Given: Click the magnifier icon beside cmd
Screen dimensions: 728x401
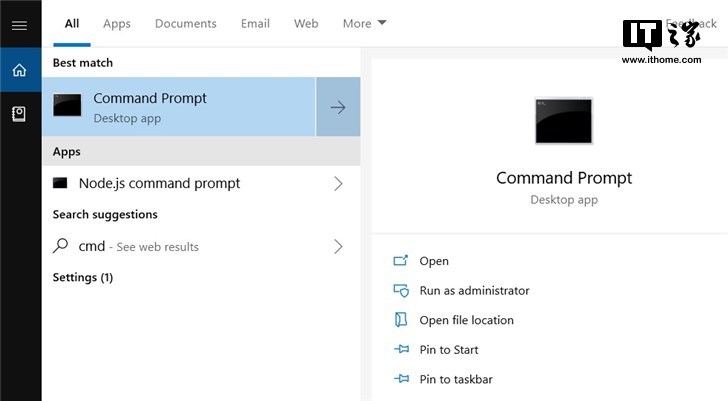Looking at the screenshot, I should point(60,246).
